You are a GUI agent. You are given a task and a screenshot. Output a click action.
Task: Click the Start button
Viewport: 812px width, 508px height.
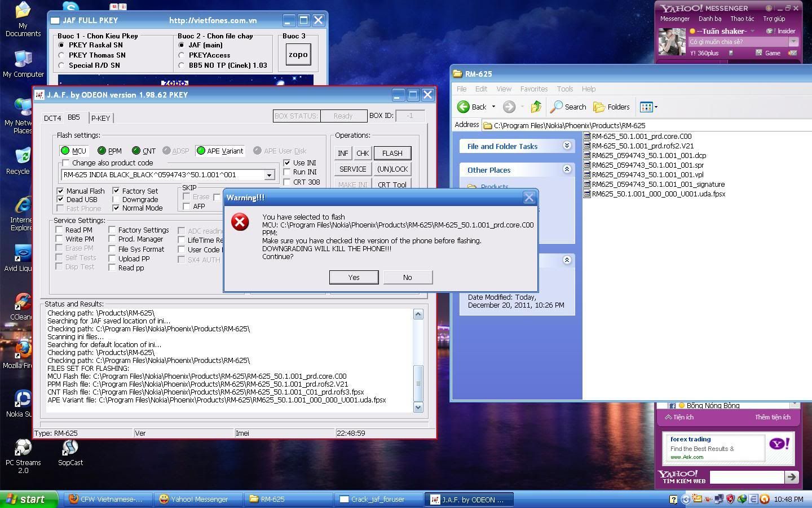coord(29,499)
